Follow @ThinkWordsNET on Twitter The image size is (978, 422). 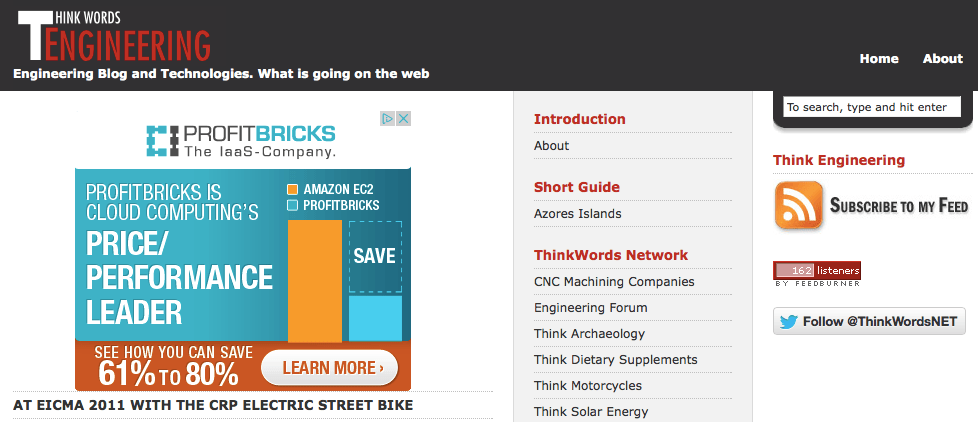[x=869, y=322]
